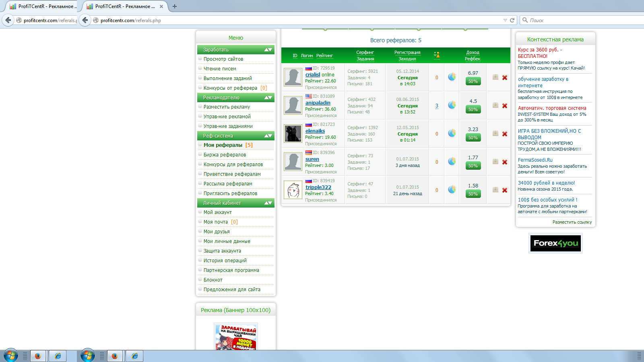Open the Forex4you banner
This screenshot has height=362, width=644.
[x=555, y=243]
